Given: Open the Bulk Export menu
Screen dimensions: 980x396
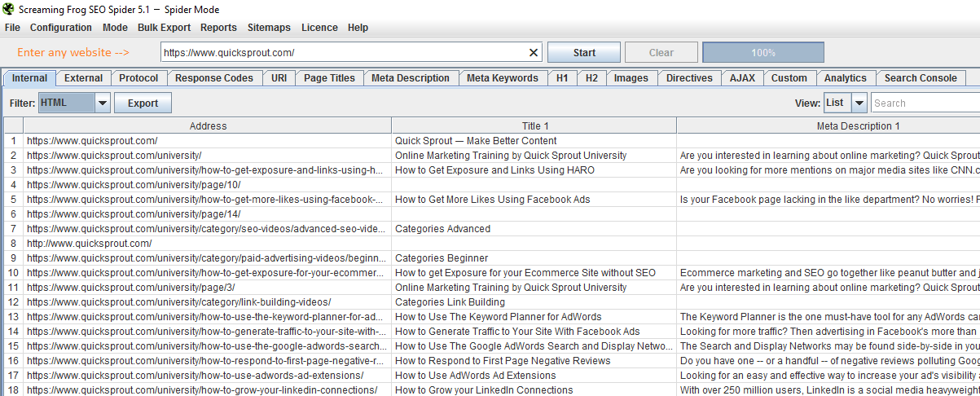Looking at the screenshot, I should pos(164,28).
